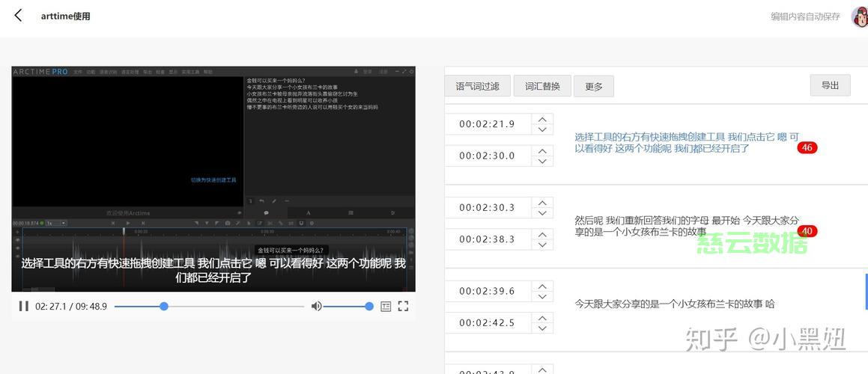
Task: Mute the video with the speaker icon
Action: (x=316, y=306)
